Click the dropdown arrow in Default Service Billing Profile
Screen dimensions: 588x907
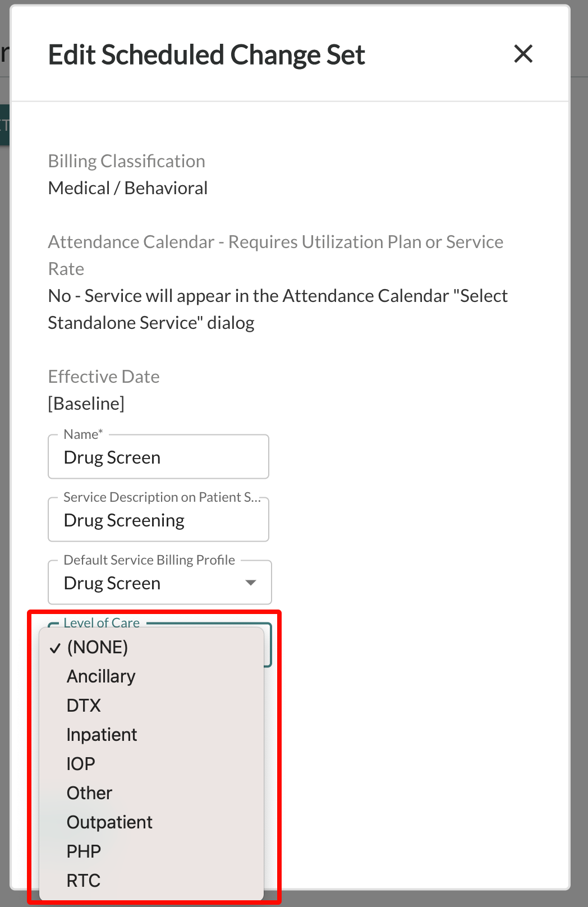[x=251, y=583]
